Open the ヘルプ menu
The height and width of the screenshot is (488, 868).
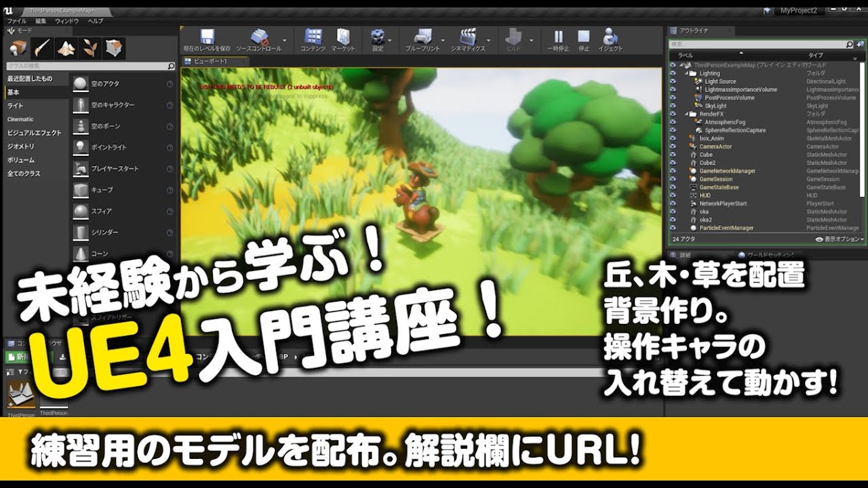(x=95, y=22)
